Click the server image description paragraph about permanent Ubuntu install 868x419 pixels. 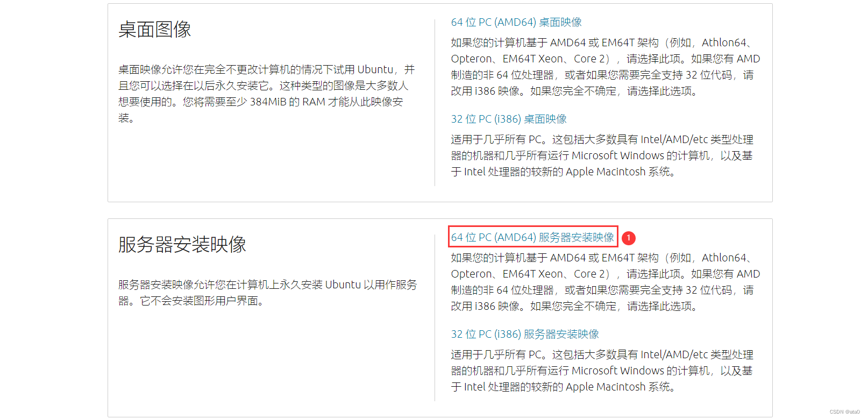[x=268, y=293]
